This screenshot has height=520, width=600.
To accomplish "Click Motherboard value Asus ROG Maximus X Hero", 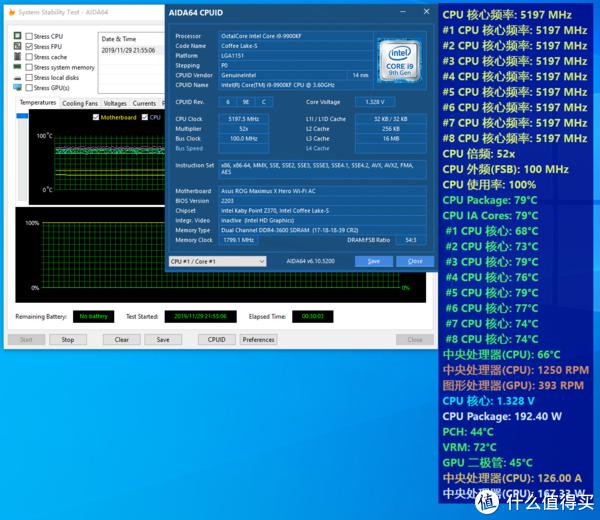I will [322, 191].
